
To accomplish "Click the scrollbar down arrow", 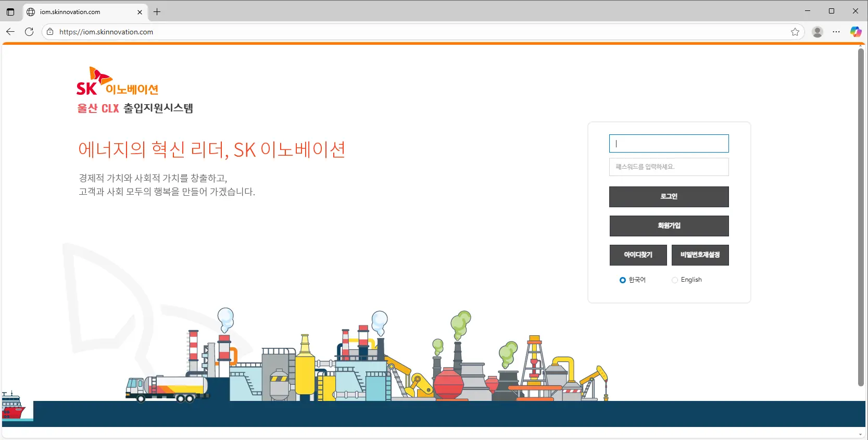I will 861,434.
